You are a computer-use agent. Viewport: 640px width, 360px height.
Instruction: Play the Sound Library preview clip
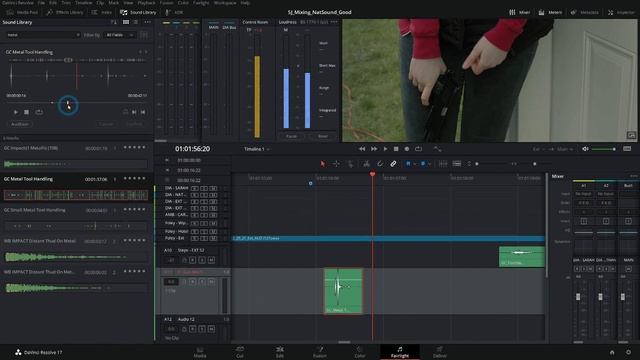pyautogui.click(x=16, y=112)
